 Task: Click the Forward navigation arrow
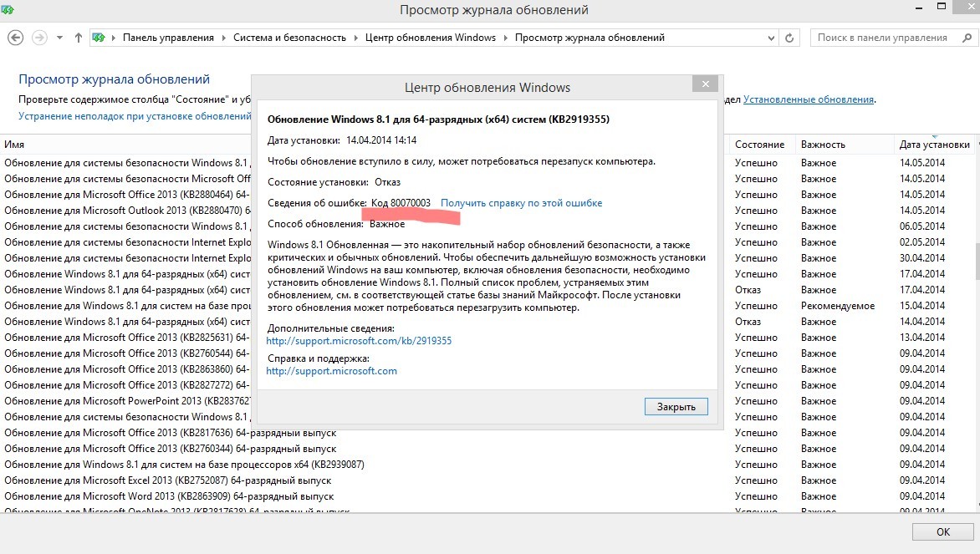[x=39, y=38]
